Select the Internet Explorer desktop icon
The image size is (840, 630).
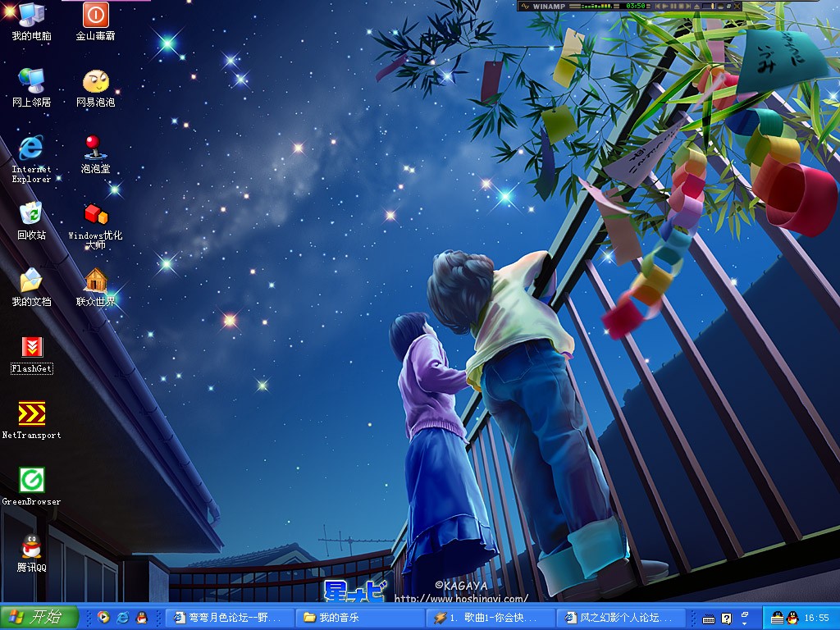pyautogui.click(x=31, y=159)
